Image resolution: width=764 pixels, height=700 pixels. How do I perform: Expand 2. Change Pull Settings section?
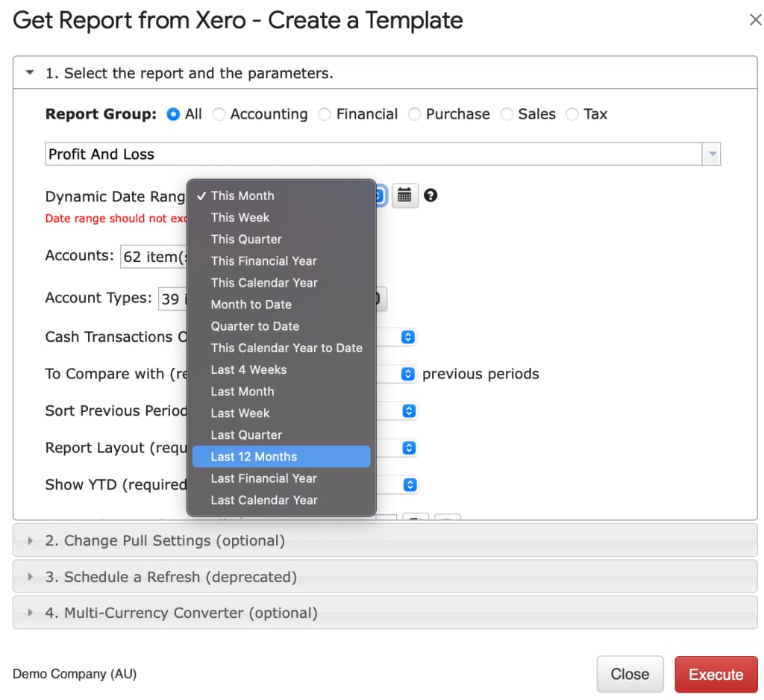click(385, 540)
